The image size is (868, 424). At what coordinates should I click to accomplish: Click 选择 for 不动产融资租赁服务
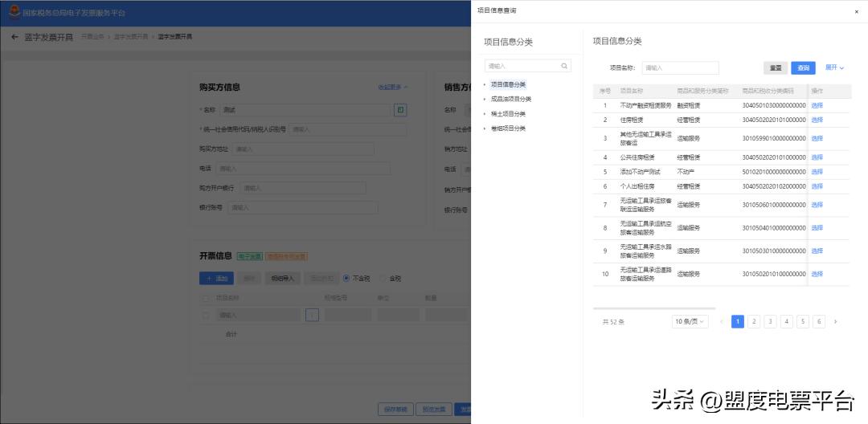coord(817,105)
